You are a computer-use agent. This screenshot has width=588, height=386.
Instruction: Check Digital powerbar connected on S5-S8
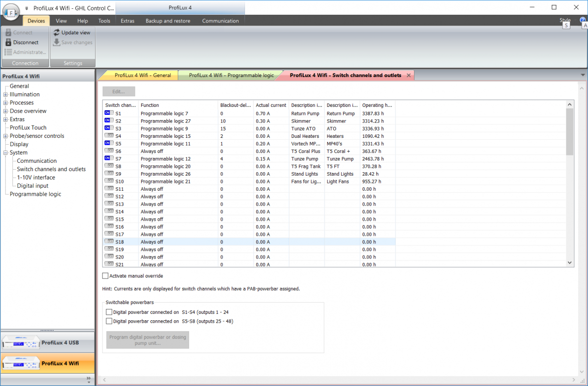point(109,321)
